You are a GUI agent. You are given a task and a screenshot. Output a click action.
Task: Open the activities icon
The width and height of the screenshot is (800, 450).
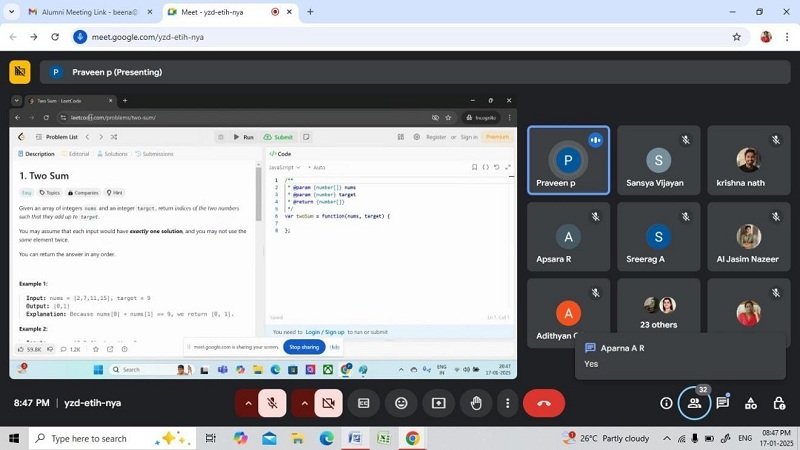click(751, 403)
